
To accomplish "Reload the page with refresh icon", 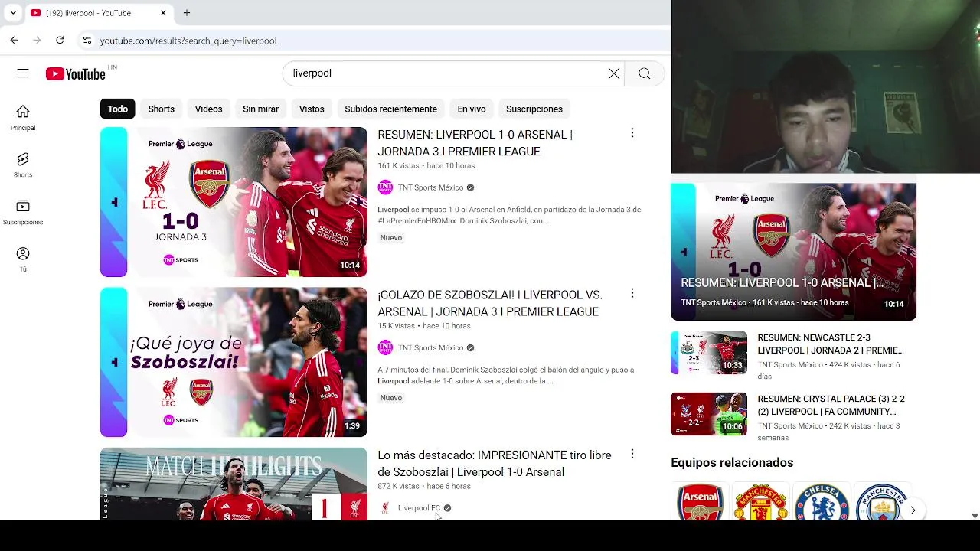I will pos(60,40).
